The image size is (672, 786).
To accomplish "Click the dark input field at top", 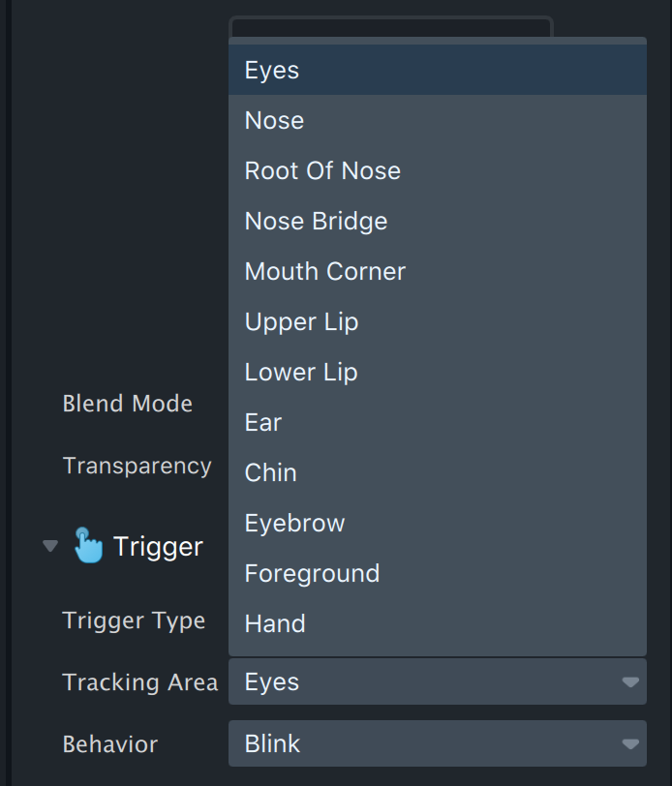I will coord(391,27).
